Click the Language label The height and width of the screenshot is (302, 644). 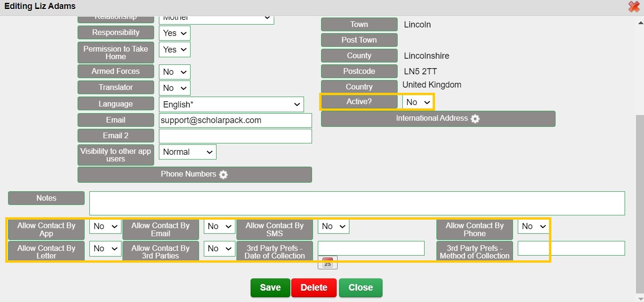coord(116,104)
